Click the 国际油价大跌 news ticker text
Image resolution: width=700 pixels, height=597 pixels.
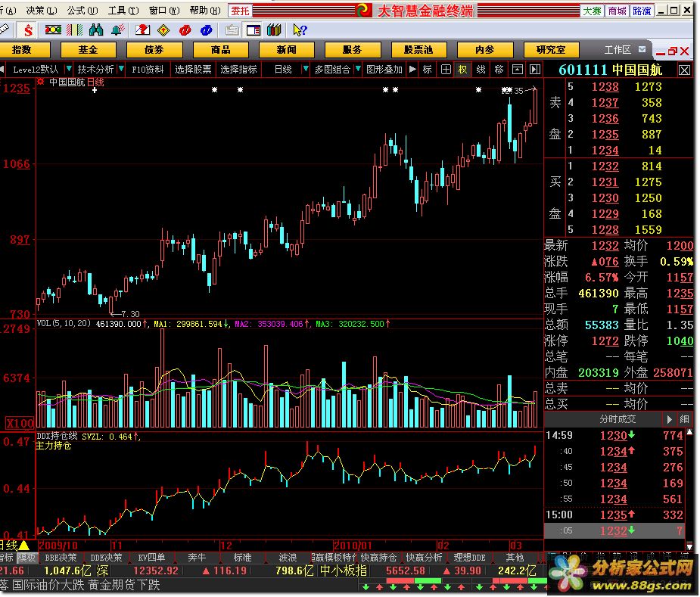click(x=48, y=585)
